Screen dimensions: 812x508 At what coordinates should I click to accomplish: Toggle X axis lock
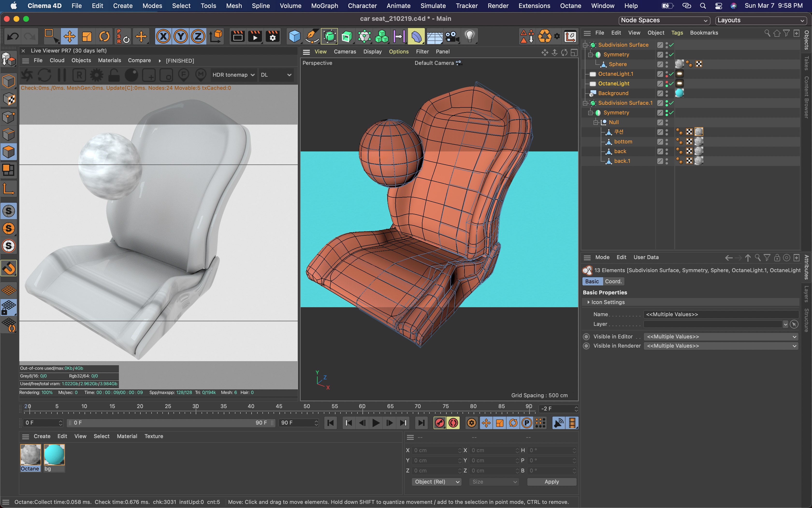click(163, 36)
